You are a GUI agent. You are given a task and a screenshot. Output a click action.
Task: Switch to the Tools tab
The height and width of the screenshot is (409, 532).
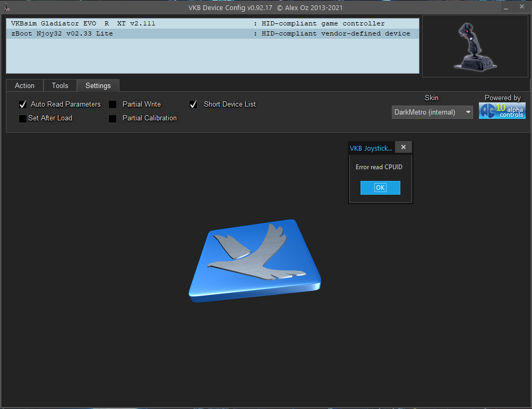(60, 86)
